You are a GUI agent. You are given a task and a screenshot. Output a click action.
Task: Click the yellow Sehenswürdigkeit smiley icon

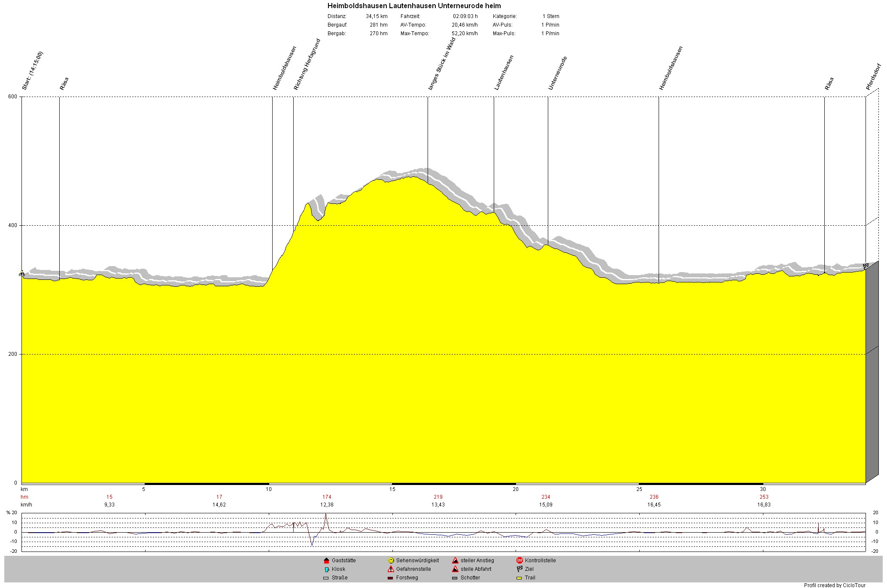point(391,561)
